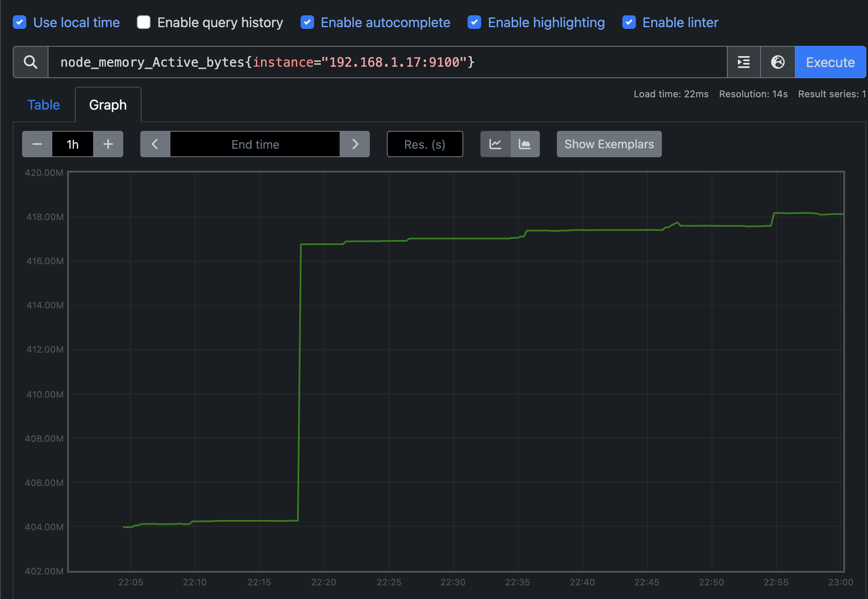868x599 pixels.
Task: Click the End time input field
Action: click(255, 144)
